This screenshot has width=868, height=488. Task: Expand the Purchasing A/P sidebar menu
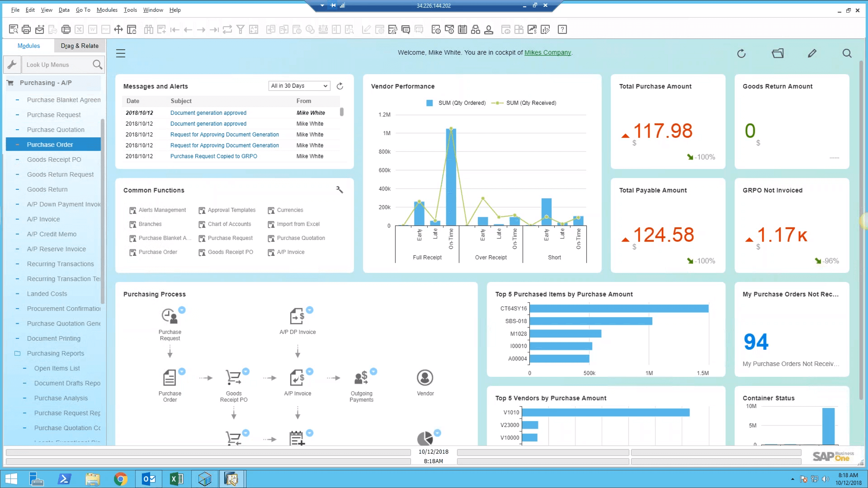(x=45, y=82)
